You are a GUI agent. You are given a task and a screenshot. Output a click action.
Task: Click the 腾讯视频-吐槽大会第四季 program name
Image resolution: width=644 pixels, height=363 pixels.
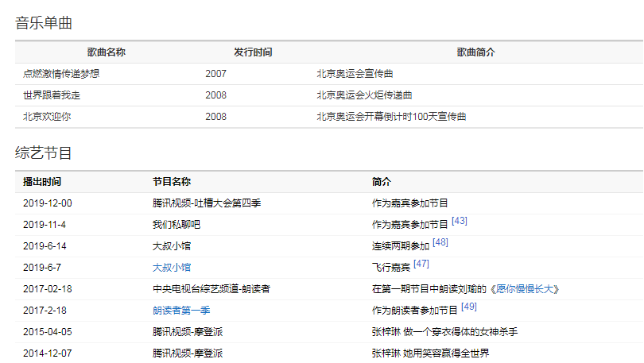coord(207,203)
